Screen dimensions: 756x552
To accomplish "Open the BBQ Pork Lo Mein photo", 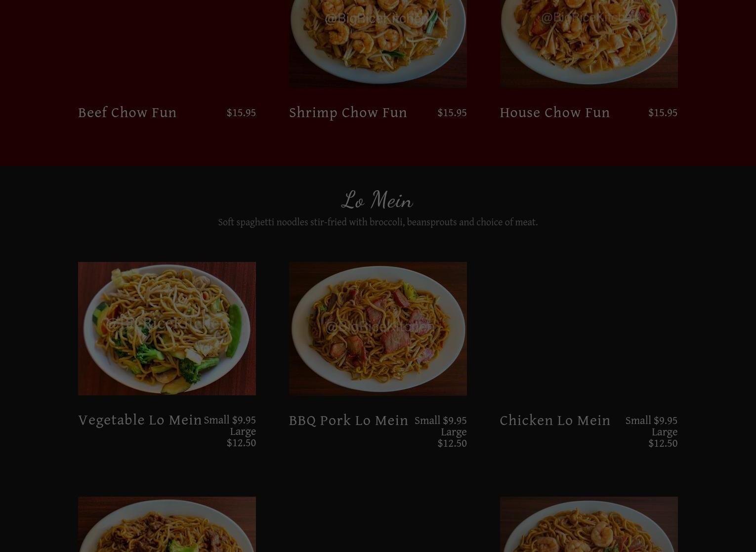I will (378, 329).
